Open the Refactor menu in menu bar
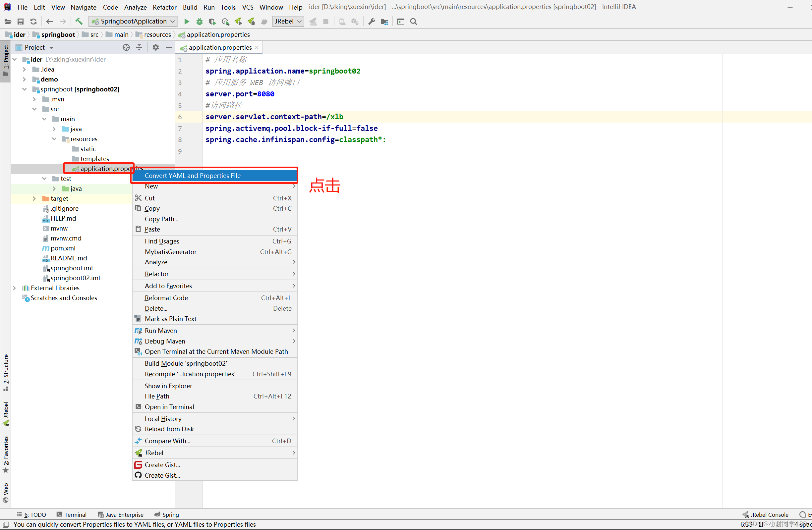Screen dimensions: 812x530 164,7
